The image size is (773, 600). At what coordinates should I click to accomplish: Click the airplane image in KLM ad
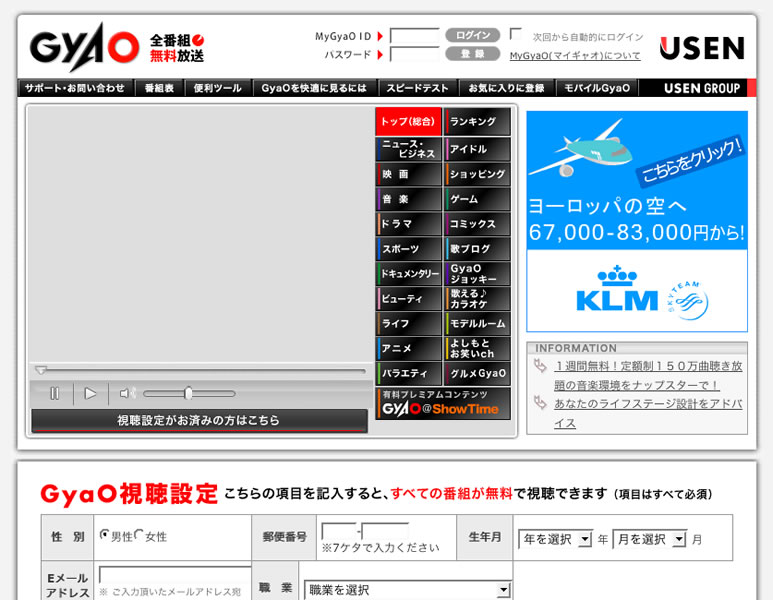pos(581,150)
